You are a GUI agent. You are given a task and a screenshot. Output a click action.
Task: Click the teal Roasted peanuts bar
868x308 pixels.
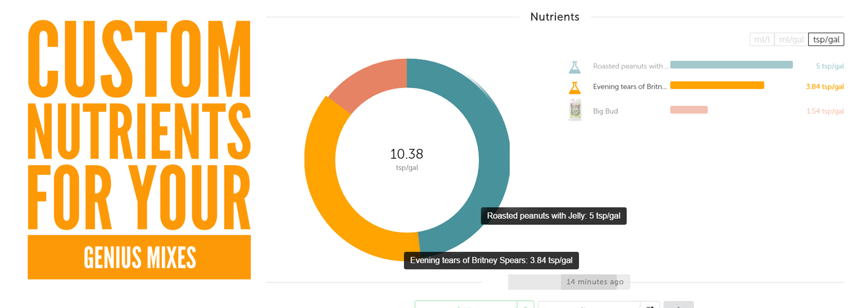click(x=731, y=65)
